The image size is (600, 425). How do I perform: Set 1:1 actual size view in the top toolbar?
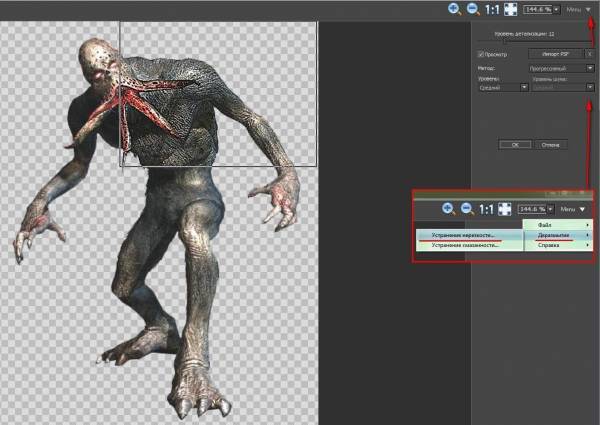coord(491,9)
